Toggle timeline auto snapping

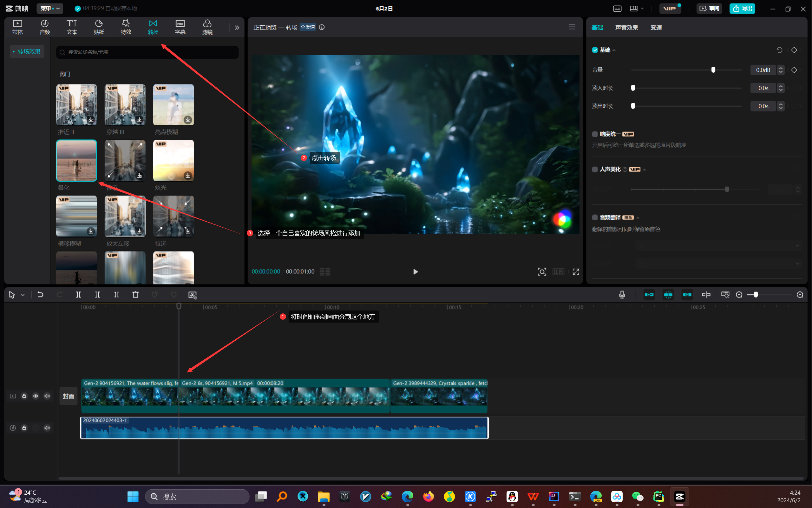pos(668,295)
